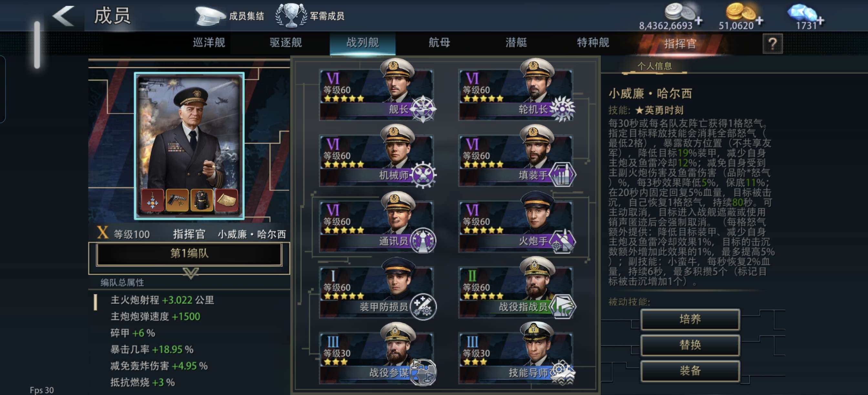Click the attributes list scrollbar indicator
The height and width of the screenshot is (395, 868).
(x=96, y=302)
